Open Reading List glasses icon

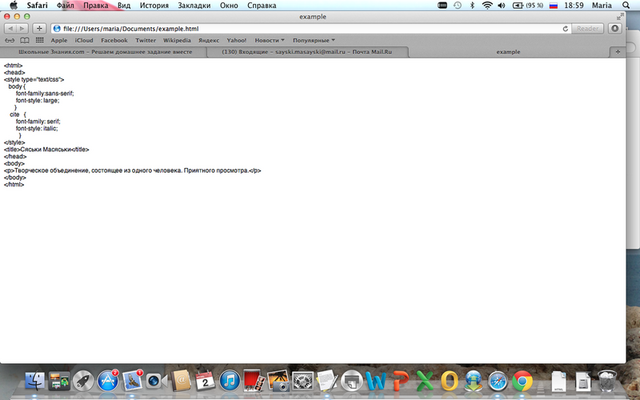pyautogui.click(x=9, y=40)
